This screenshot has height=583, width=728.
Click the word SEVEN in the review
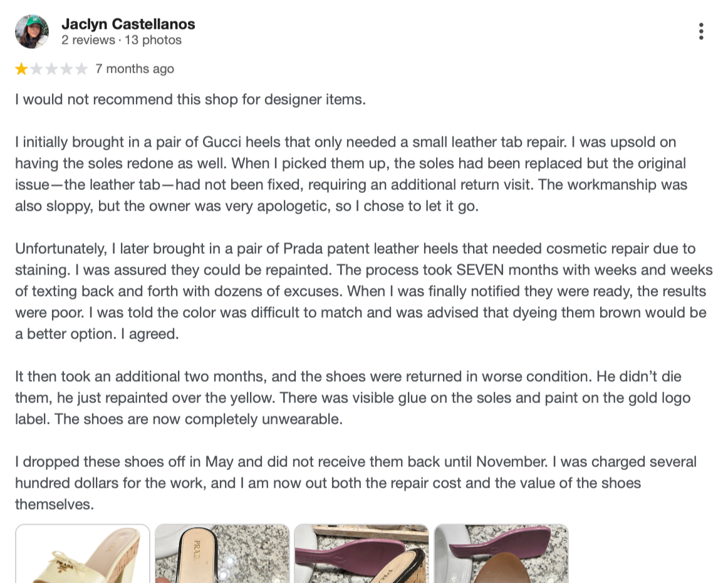[480, 270]
